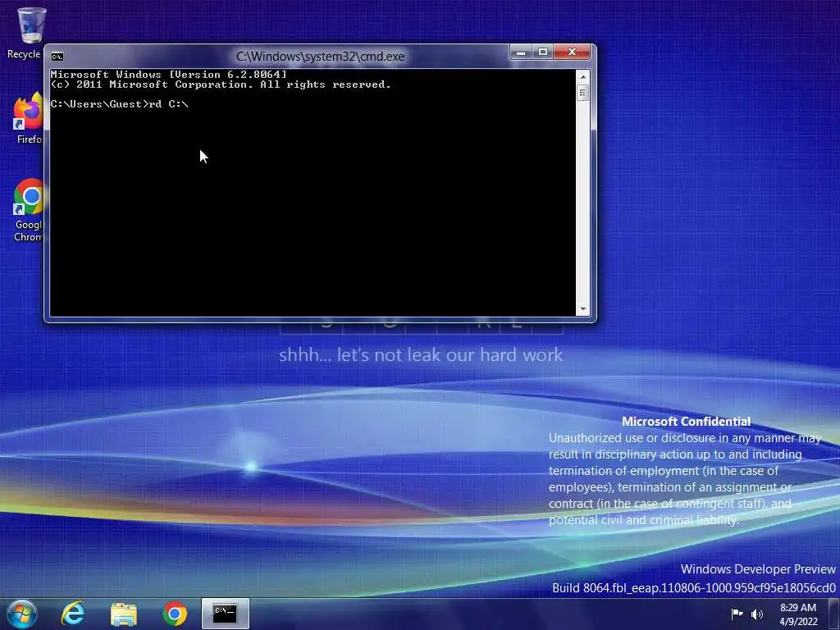The image size is (840, 630).
Task: Open the Action Center flag icon
Action: click(x=737, y=614)
